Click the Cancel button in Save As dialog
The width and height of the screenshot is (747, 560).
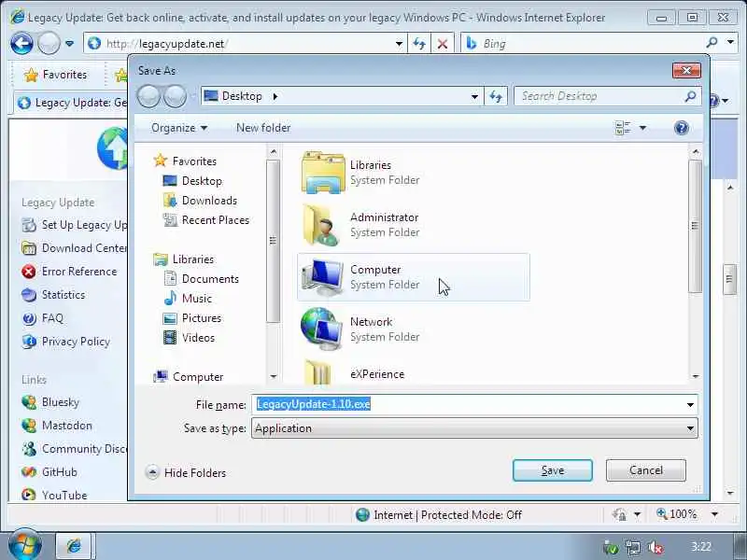click(x=645, y=470)
